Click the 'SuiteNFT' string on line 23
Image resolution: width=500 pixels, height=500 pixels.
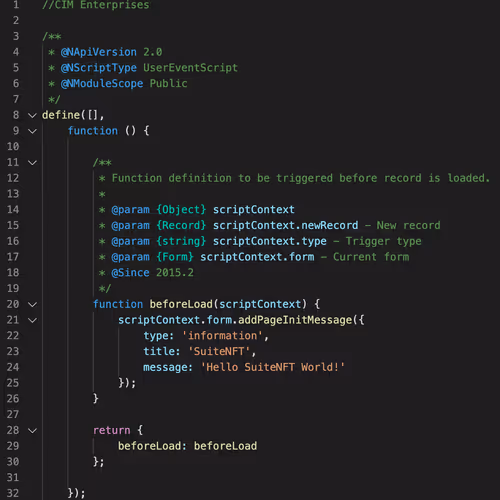[x=219, y=351]
